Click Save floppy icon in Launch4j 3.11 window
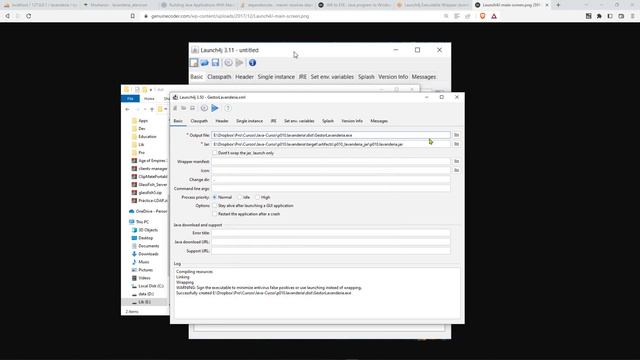The width and height of the screenshot is (640, 360). pos(215,62)
